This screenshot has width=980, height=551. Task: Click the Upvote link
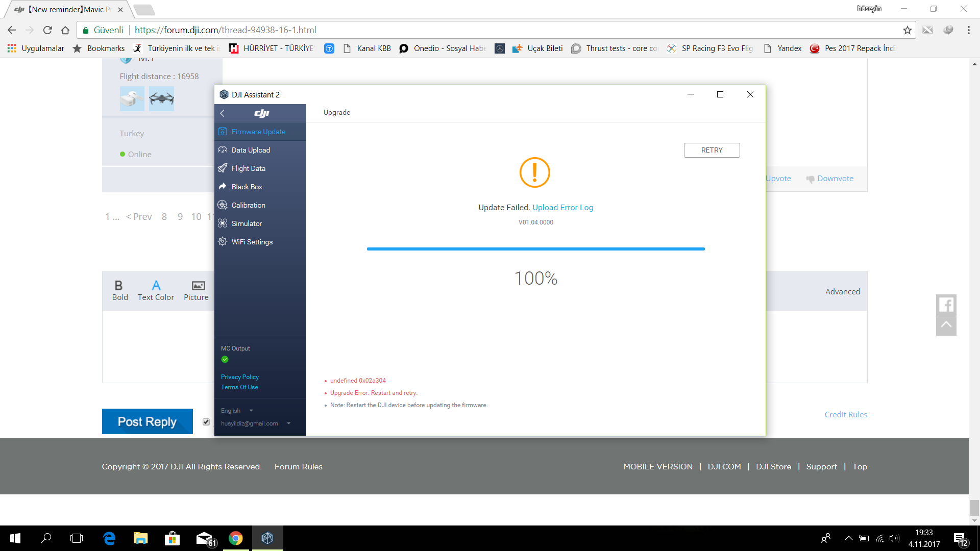778,179
